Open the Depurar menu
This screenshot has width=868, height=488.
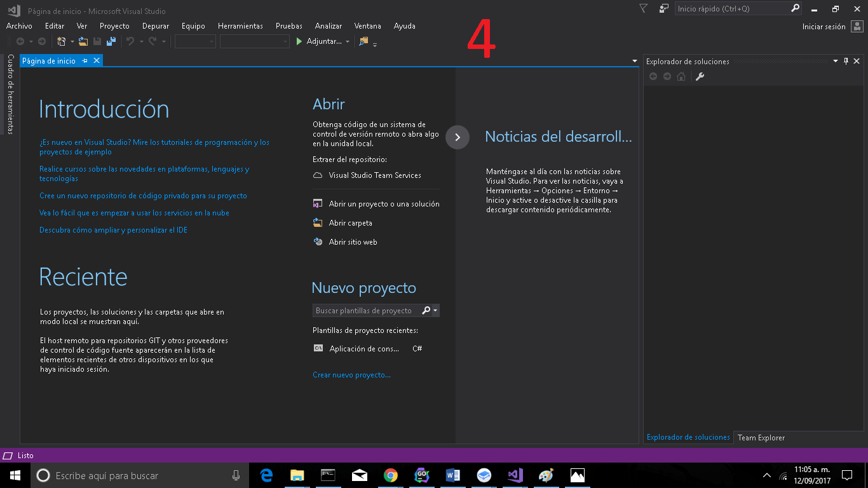pos(156,26)
